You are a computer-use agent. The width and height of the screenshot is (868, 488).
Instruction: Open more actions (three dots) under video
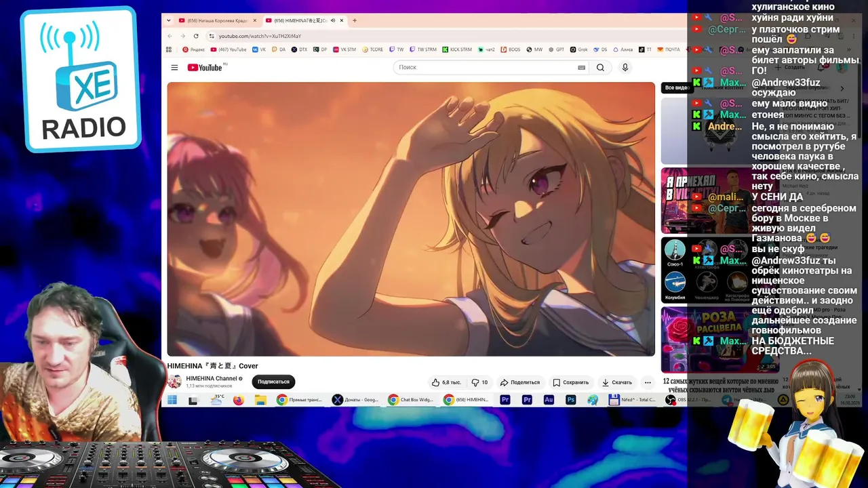(x=648, y=382)
